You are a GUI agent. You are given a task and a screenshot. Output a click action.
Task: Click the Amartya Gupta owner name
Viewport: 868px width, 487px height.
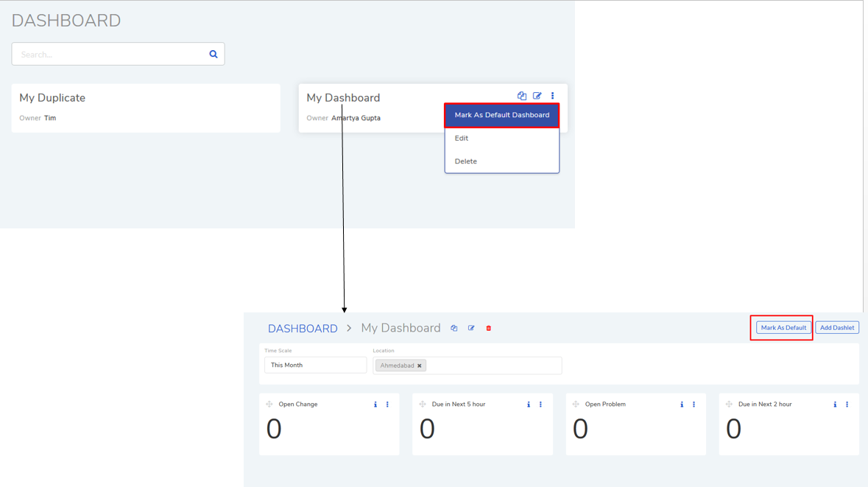point(356,118)
